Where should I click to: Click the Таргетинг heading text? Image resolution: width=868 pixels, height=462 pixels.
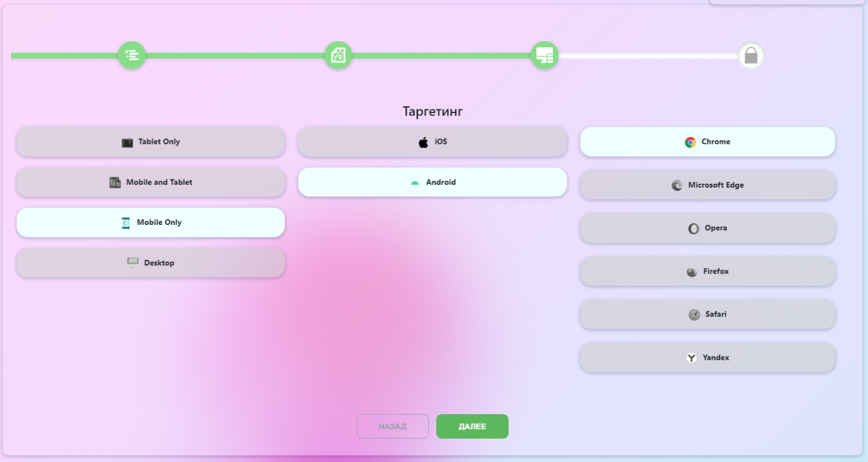433,112
